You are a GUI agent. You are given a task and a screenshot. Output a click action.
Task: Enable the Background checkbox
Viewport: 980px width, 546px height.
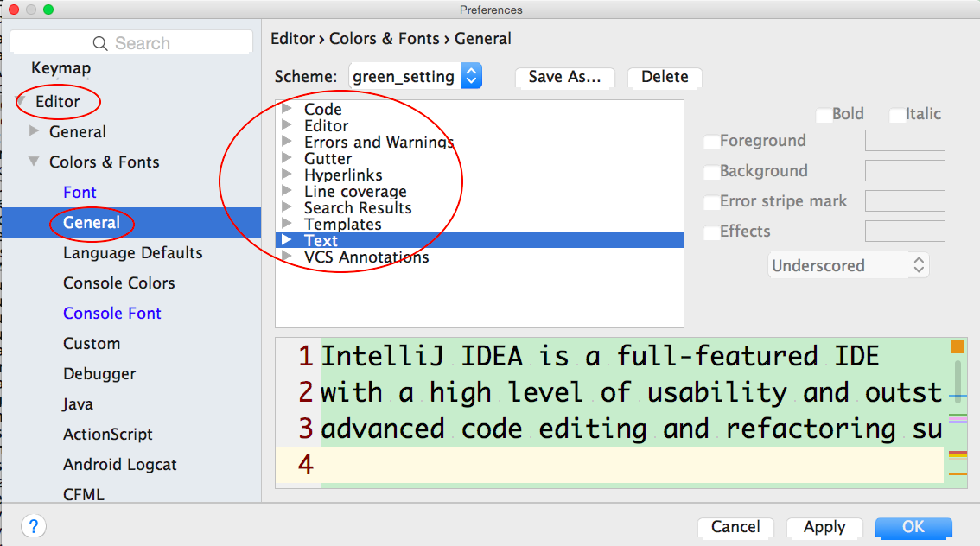click(711, 171)
